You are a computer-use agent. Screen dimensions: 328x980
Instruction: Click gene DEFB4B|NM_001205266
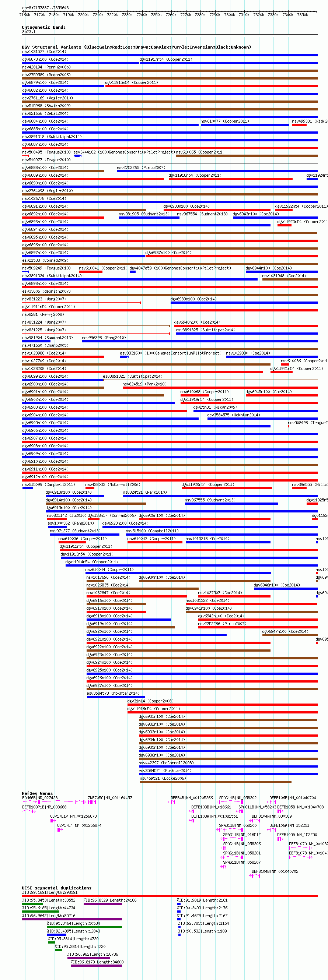[192, 797]
